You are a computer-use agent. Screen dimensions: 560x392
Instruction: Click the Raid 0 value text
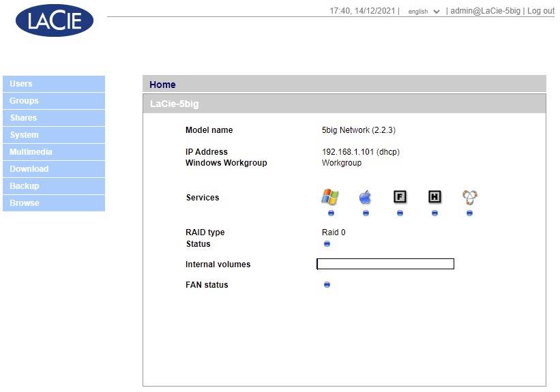(x=334, y=232)
